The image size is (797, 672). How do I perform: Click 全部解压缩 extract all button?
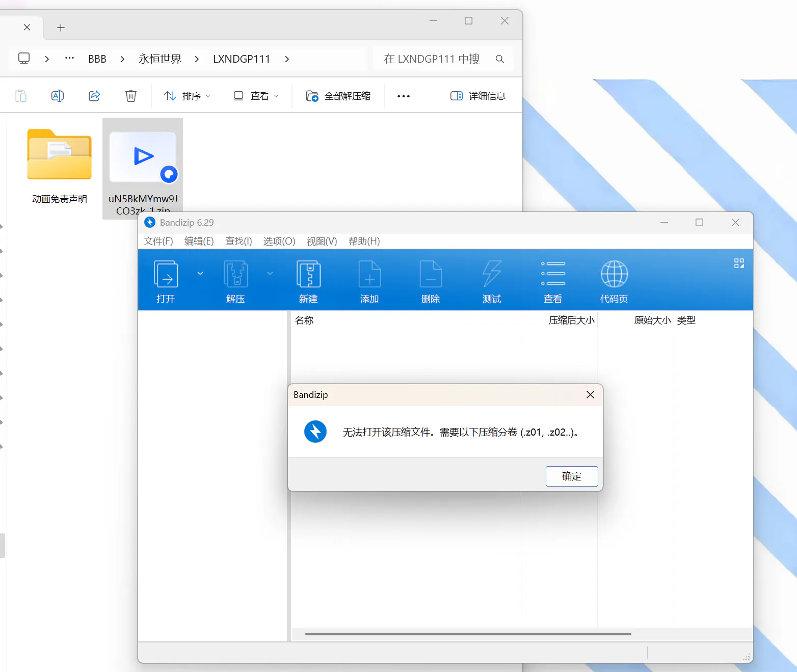338,96
